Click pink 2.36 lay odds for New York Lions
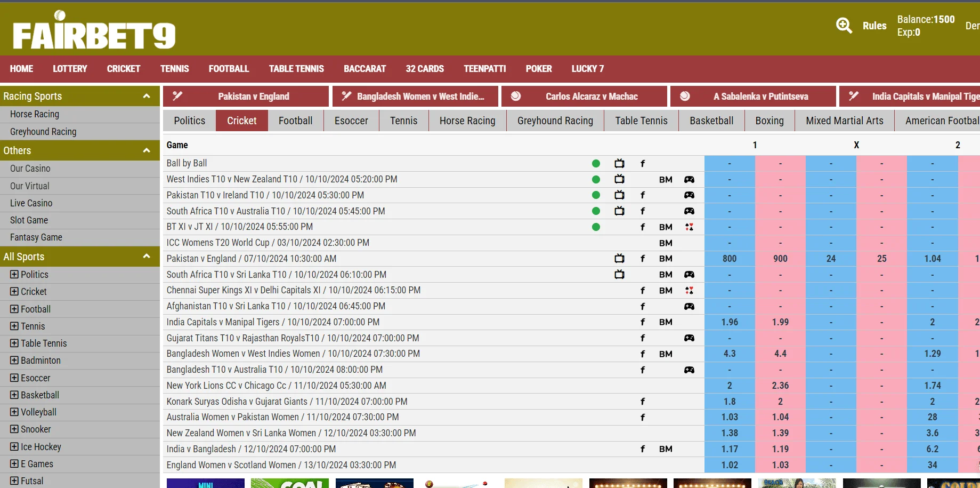Image resolution: width=980 pixels, height=488 pixels. [x=780, y=386]
